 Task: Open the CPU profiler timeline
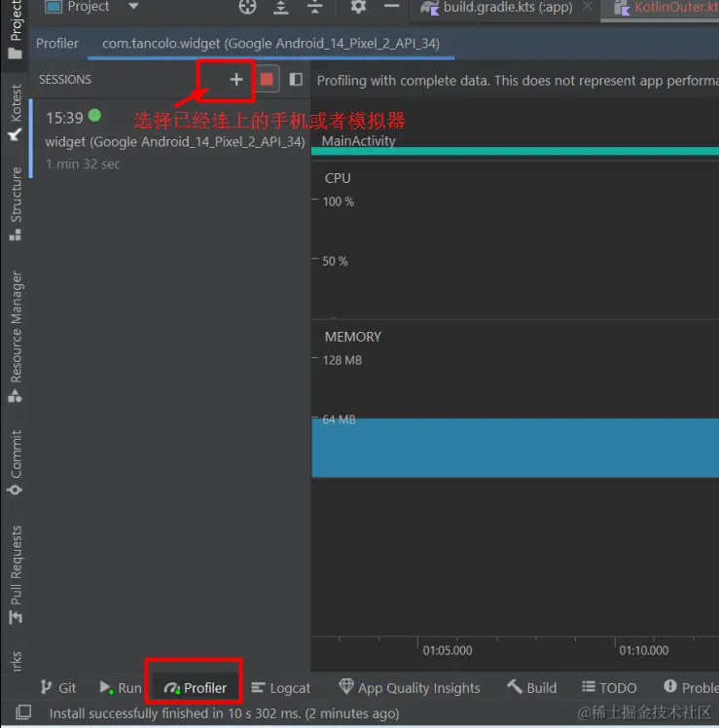(x=515, y=240)
